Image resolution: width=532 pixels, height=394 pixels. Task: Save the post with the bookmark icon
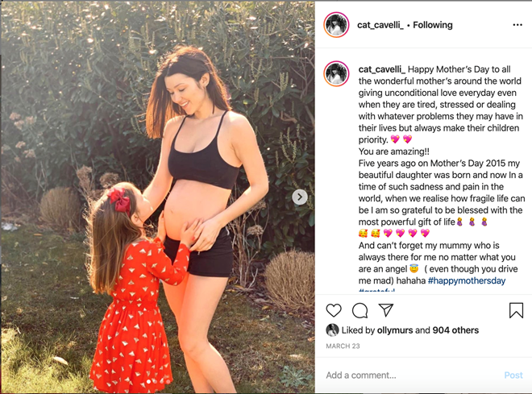click(x=516, y=310)
